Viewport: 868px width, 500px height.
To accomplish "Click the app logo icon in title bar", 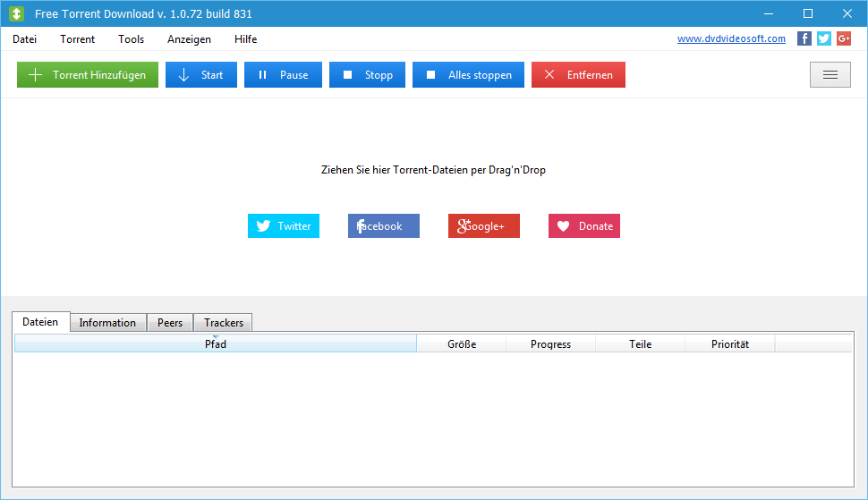I will [x=17, y=13].
